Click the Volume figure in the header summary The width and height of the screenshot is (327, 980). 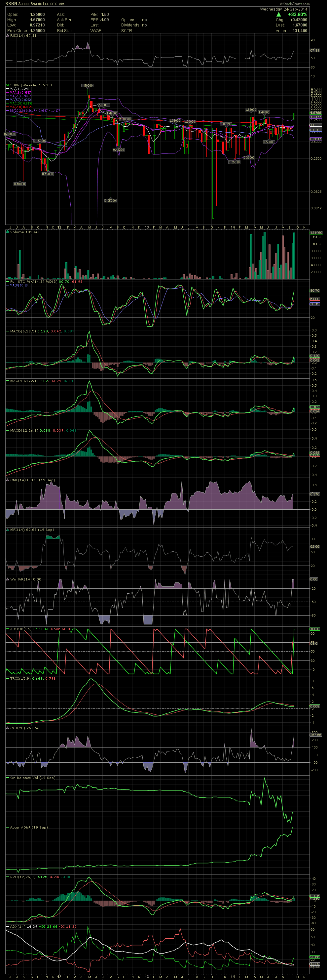[x=300, y=30]
